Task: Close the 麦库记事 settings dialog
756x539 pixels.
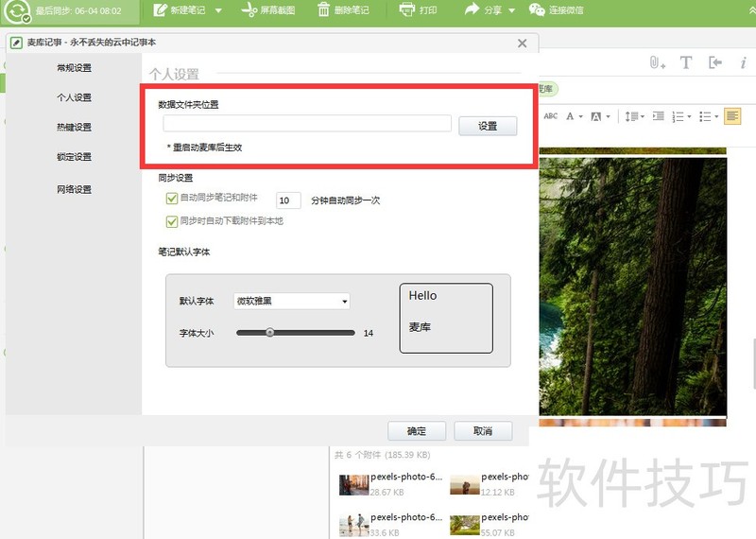Action: [522, 43]
